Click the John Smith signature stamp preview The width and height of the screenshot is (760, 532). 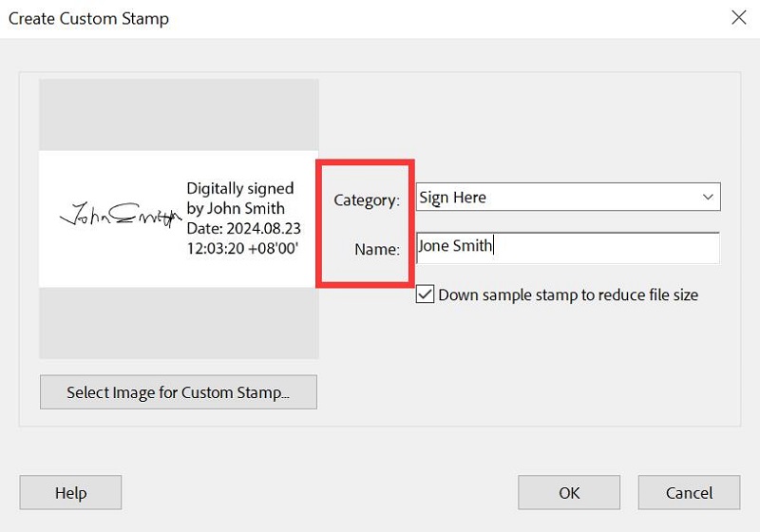[x=179, y=219]
